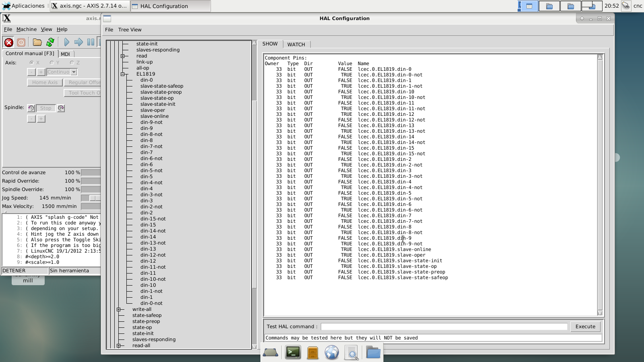Pause program execution in AXIS toolbar
This screenshot has width=644, height=362.
click(91, 42)
